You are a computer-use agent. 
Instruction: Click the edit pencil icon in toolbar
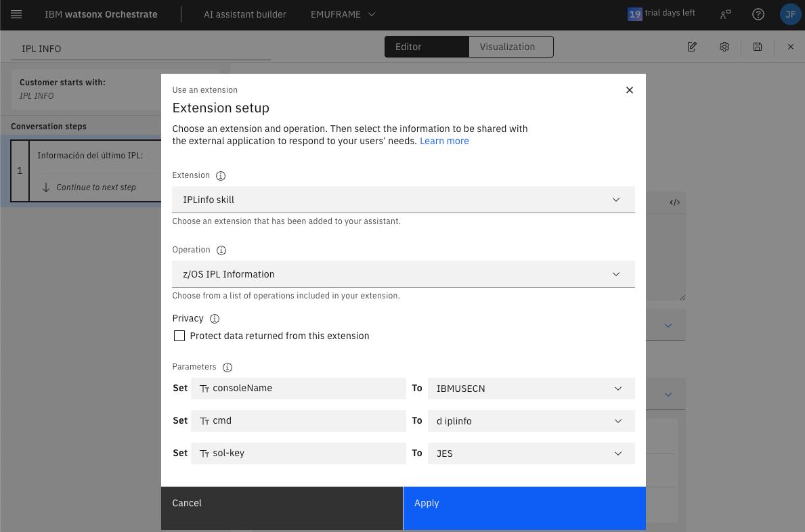(x=692, y=47)
